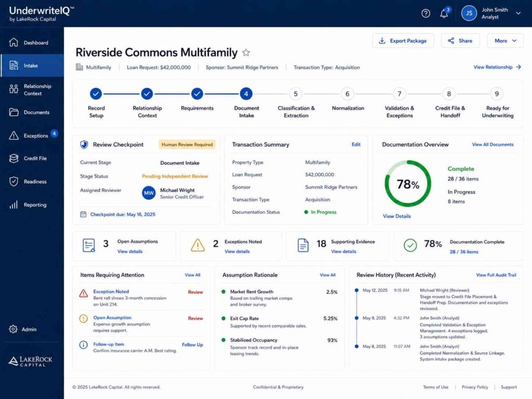Click the Open Assumption orange warning icon
The height and width of the screenshot is (399, 532).
click(x=84, y=319)
